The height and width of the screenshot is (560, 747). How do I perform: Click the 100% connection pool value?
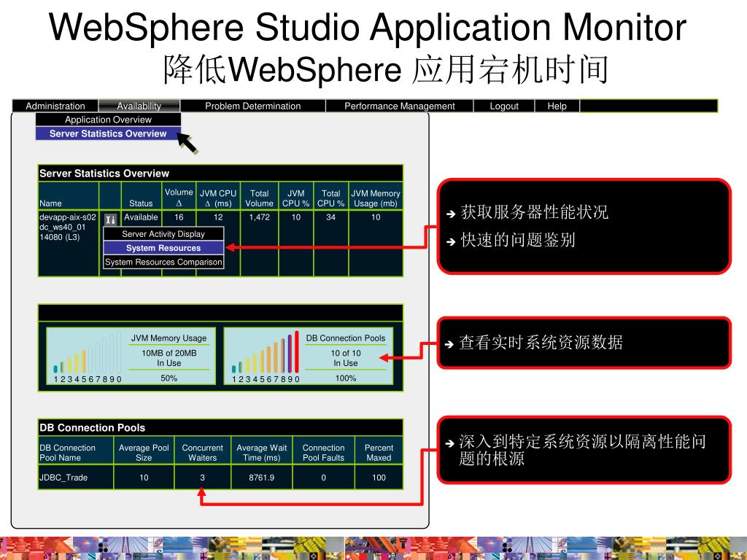tap(345, 378)
